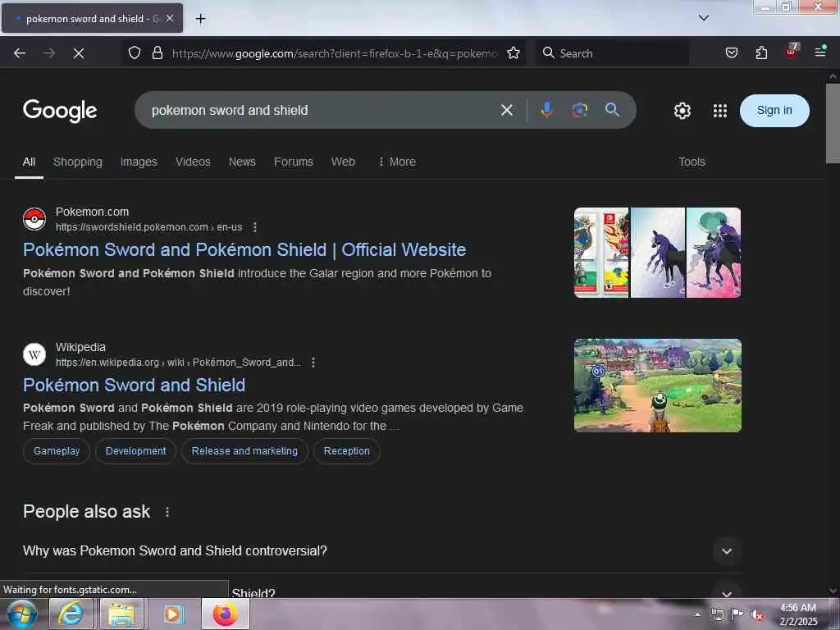This screenshot has width=840, height=630.
Task: Select the All results tab
Action: tap(29, 162)
